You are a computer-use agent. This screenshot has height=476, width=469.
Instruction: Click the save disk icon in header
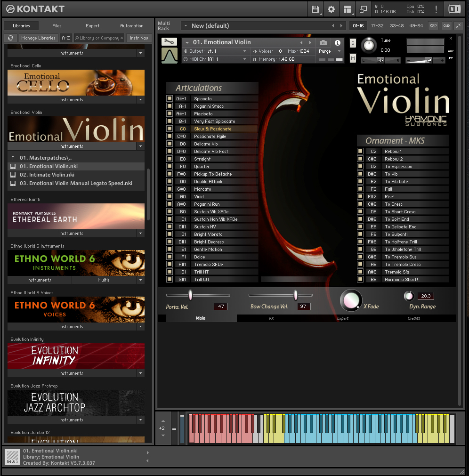[x=315, y=9]
